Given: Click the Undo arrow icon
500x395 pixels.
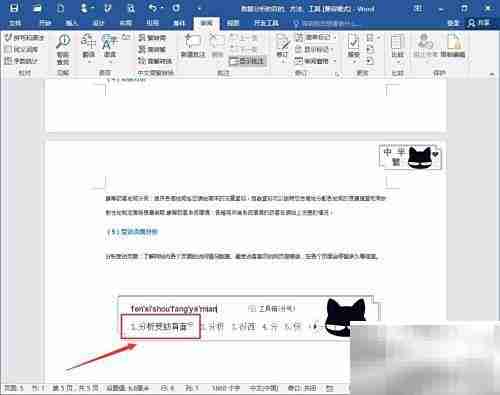Looking at the screenshot, I should click(152, 8).
